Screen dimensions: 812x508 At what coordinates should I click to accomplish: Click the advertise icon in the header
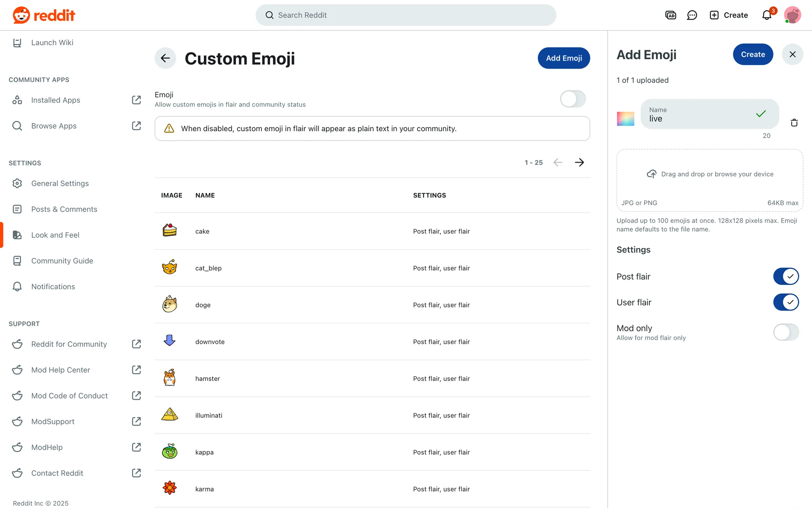point(671,15)
